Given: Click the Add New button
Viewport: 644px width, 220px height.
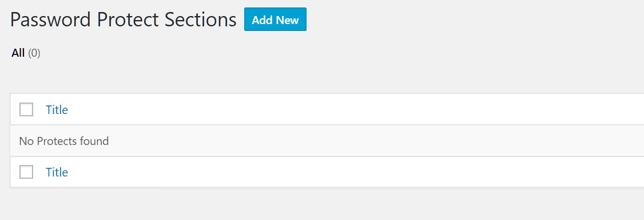Looking at the screenshot, I should coord(275,19).
